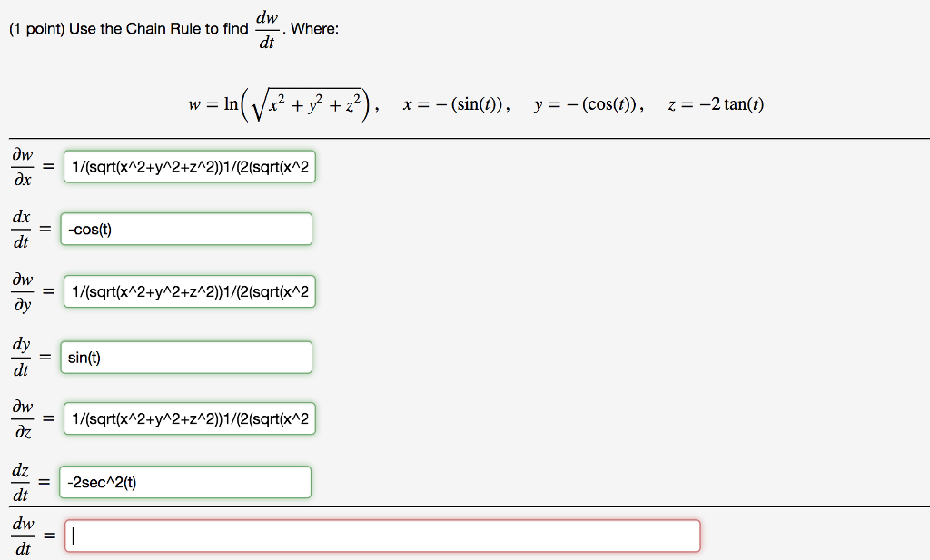Image resolution: width=930 pixels, height=560 pixels.
Task: Click the red-bordered final answer field
Action: (381, 535)
